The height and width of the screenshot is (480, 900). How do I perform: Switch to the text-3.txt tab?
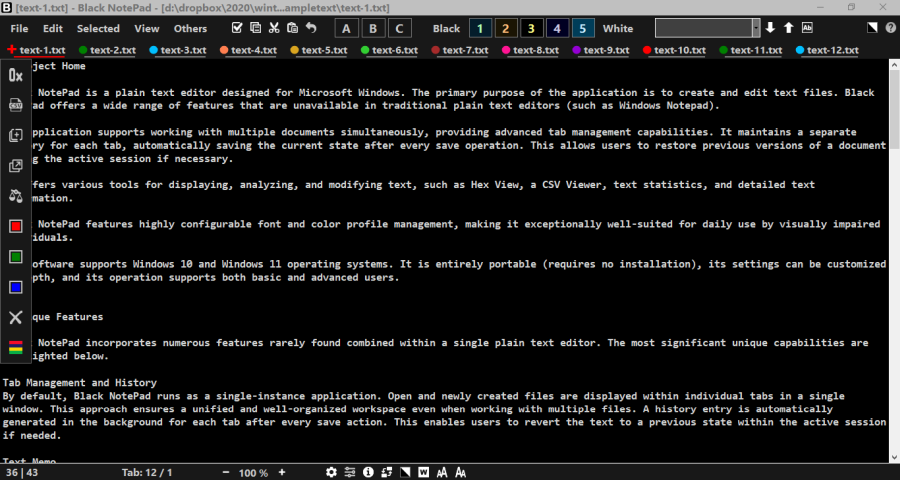click(178, 50)
